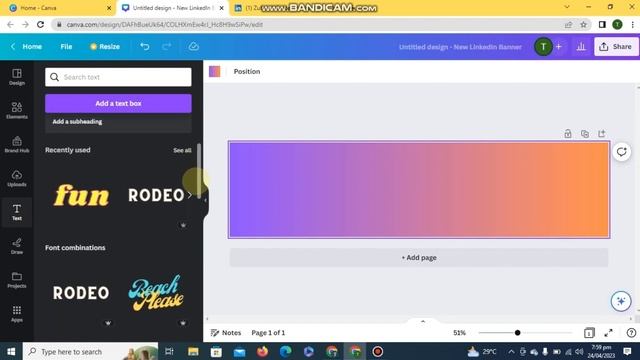Image resolution: width=640 pixels, height=360 pixels.
Task: Bookmark this page star icon
Action: 584,24
